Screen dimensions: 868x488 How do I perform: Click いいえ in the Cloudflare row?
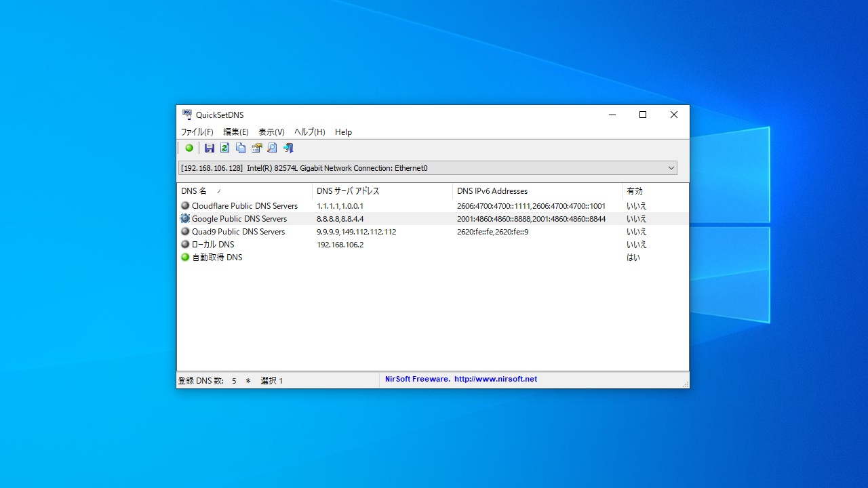[636, 205]
